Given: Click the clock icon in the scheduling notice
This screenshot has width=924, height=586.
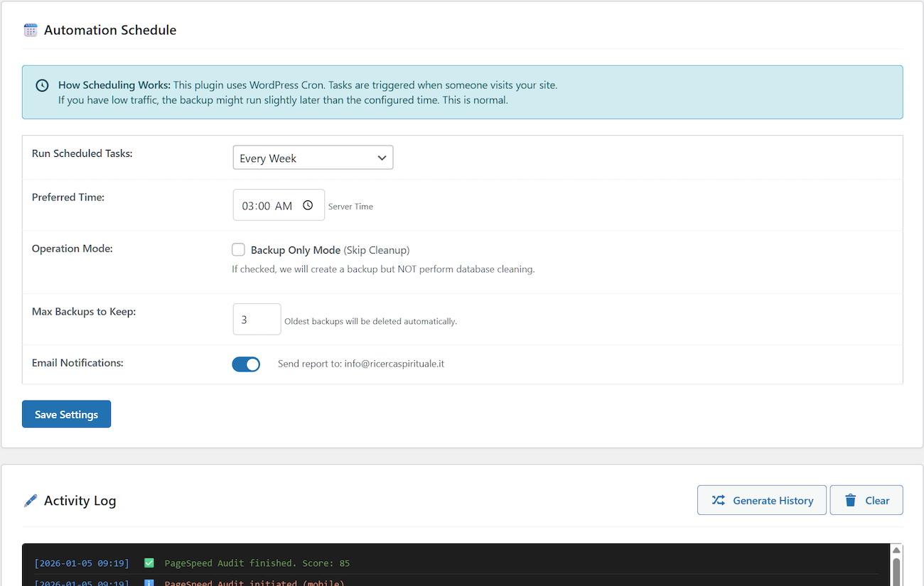Looking at the screenshot, I should click(42, 85).
